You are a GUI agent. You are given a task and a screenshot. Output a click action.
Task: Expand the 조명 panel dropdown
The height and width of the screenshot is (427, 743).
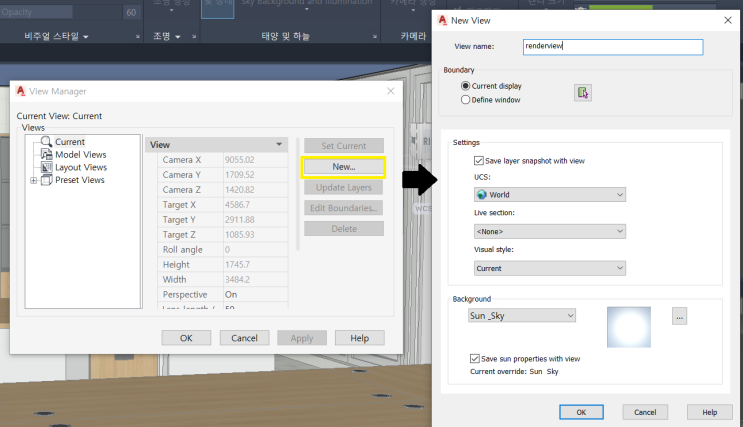click(178, 36)
